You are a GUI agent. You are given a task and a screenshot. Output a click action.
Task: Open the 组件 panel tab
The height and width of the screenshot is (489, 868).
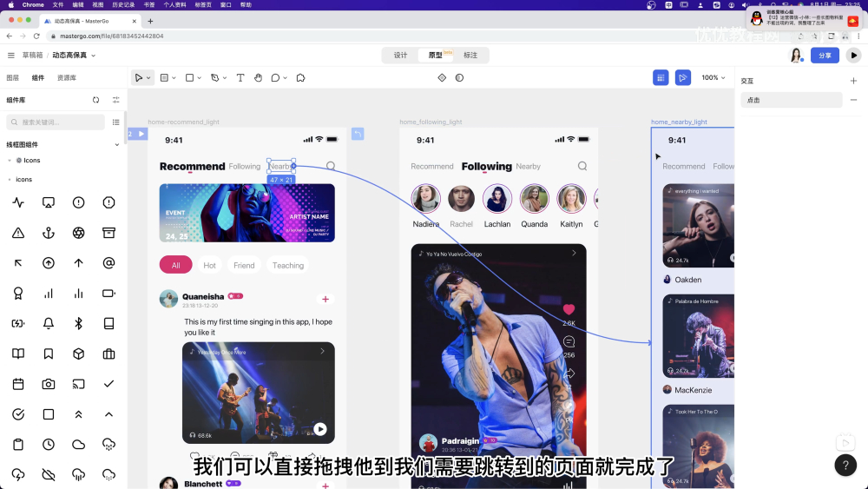(38, 78)
